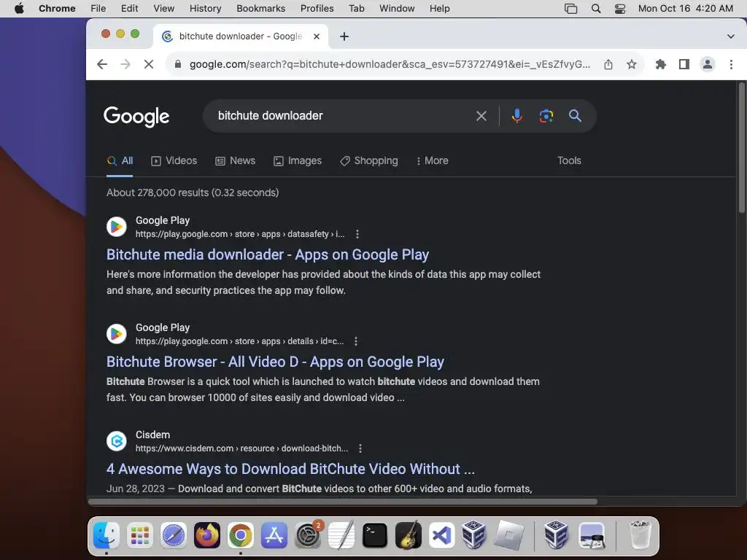Viewport: 747px width, 560px height.
Task: Open Spotlight search in menu bar
Action: click(x=595, y=9)
